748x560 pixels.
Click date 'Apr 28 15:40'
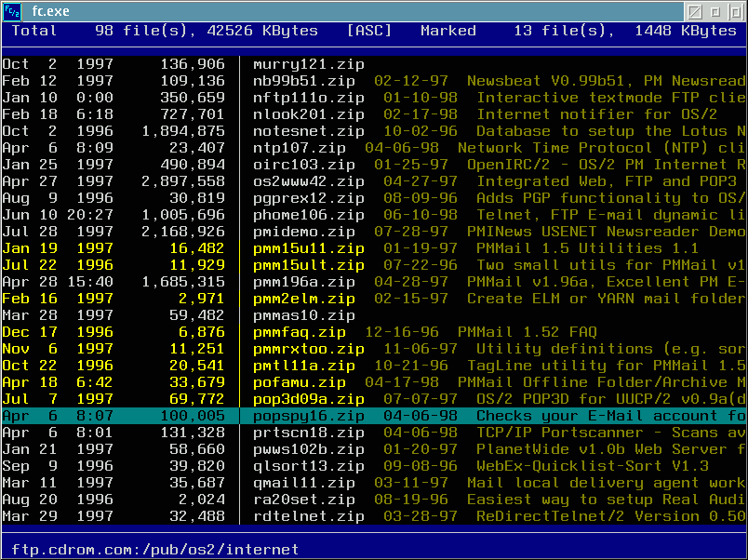click(58, 282)
